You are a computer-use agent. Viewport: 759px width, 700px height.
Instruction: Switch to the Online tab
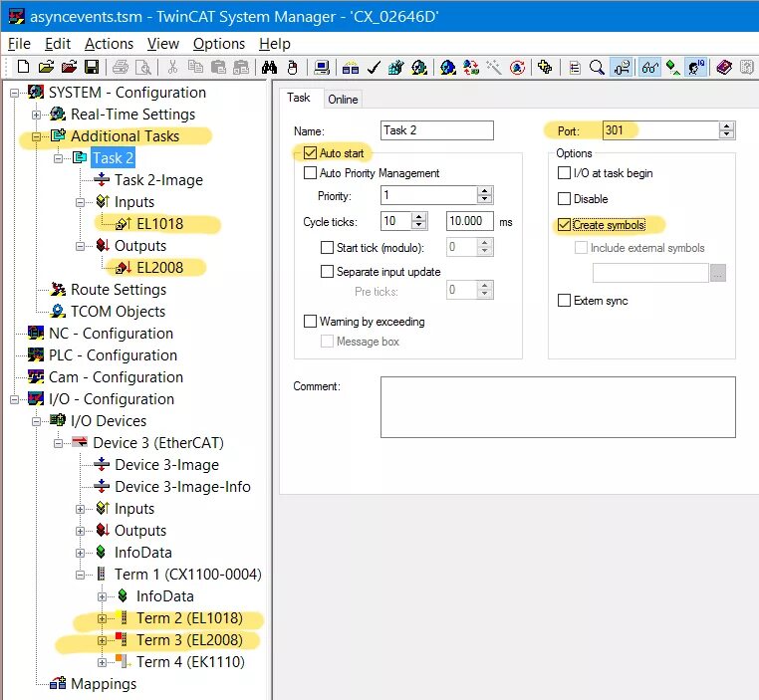pyautogui.click(x=343, y=100)
